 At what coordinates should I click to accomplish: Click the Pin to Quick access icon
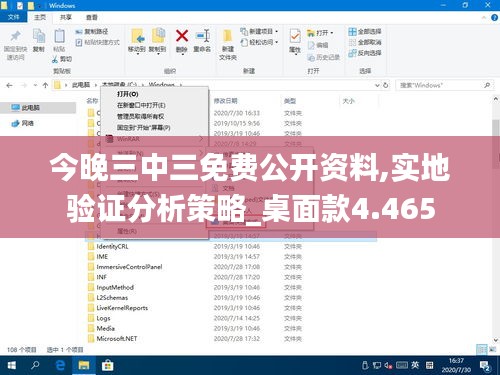pos(15,36)
